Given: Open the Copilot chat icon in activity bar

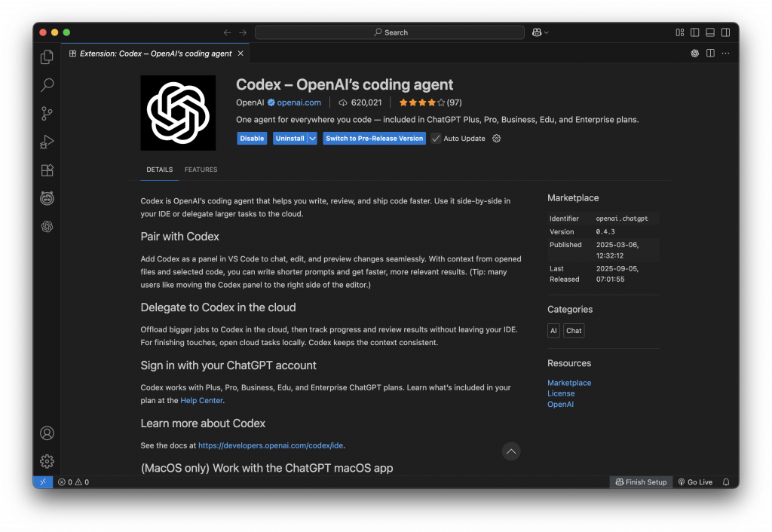Looking at the screenshot, I should point(47,198).
